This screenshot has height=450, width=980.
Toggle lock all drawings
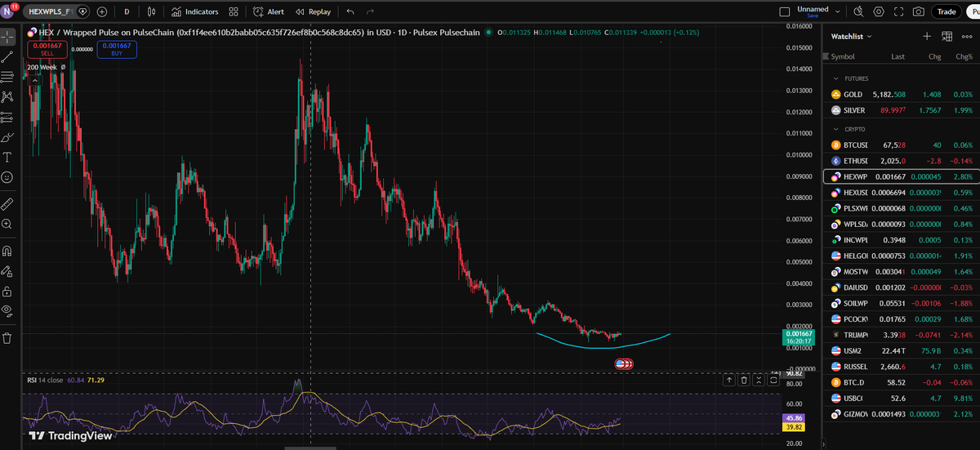pos(7,291)
